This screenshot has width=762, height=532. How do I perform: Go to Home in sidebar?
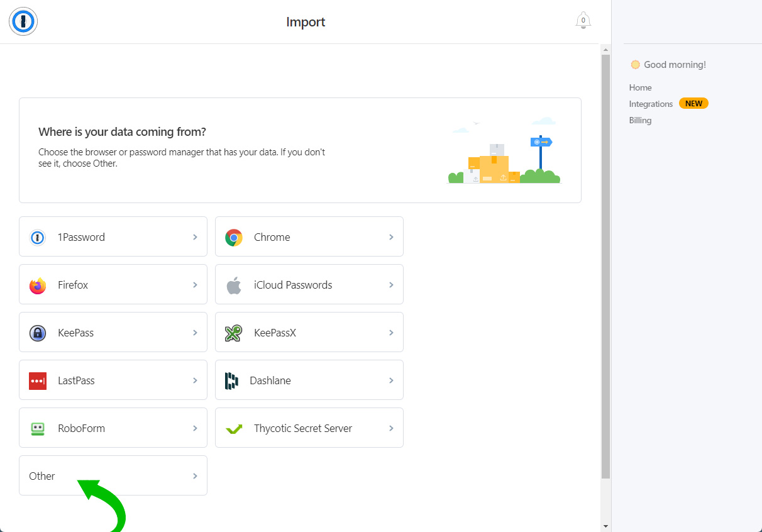tap(640, 87)
